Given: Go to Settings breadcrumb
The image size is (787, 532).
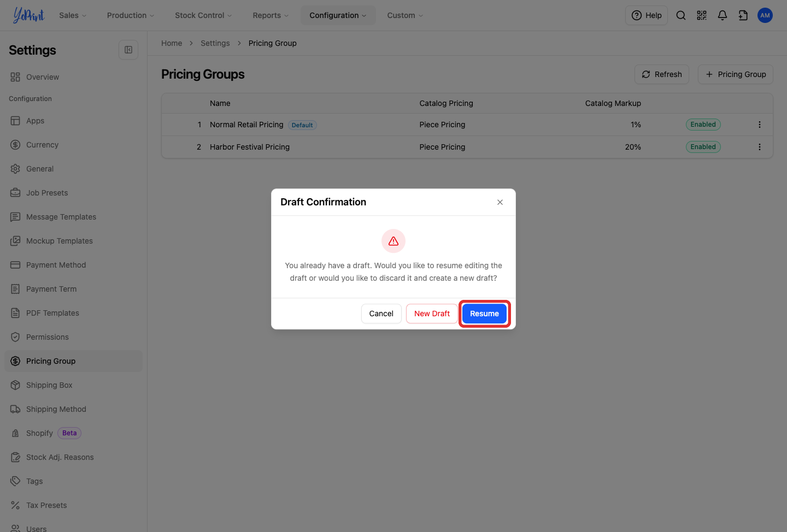Looking at the screenshot, I should 215,43.
